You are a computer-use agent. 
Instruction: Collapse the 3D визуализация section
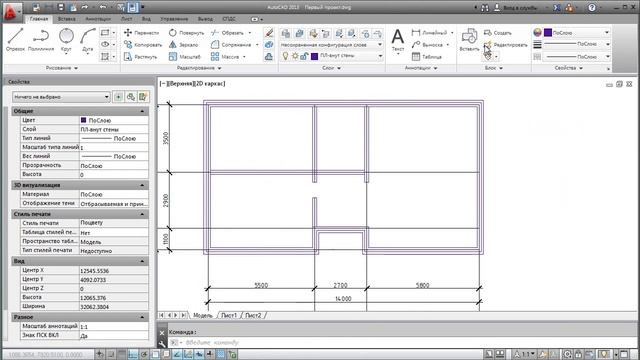click(142, 185)
